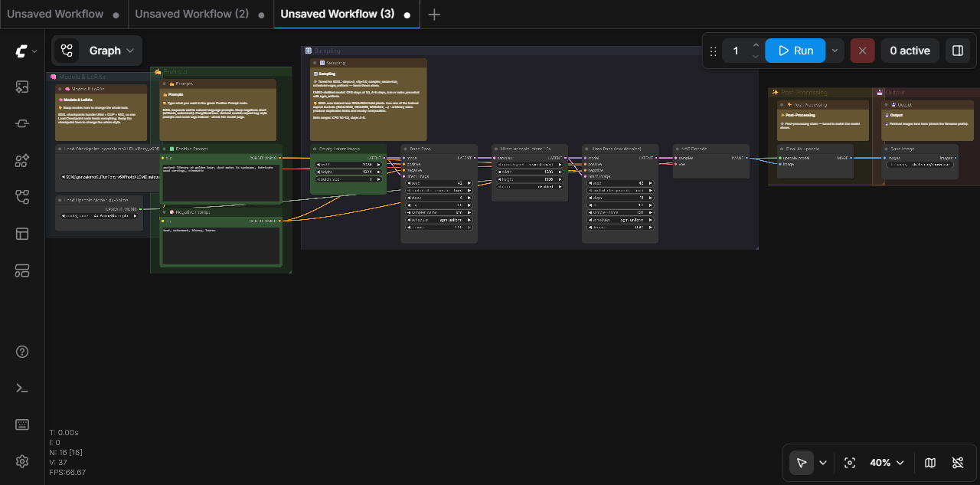Open the workflows tree sidebar icon
Image resolution: width=980 pixels, height=485 pixels.
pos(22,197)
